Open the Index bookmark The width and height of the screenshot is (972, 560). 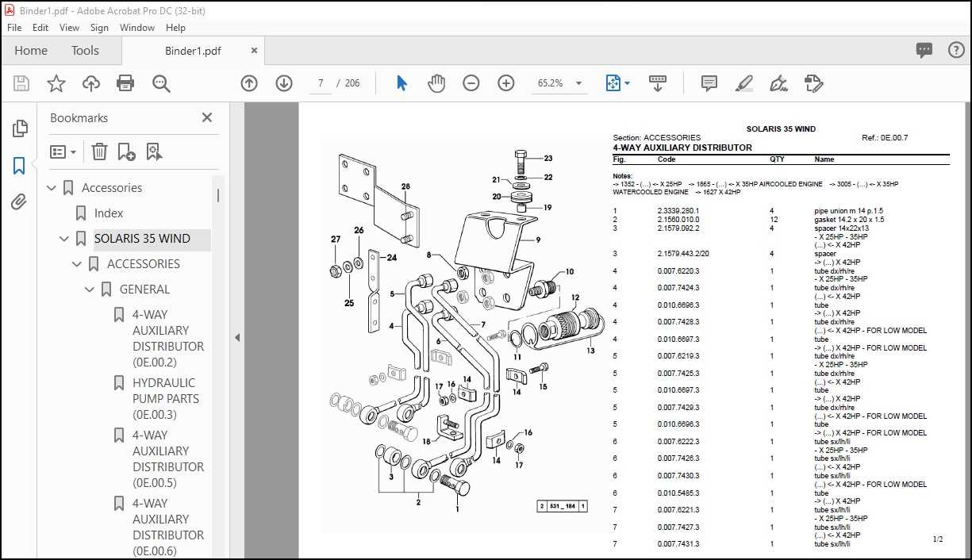(x=109, y=213)
